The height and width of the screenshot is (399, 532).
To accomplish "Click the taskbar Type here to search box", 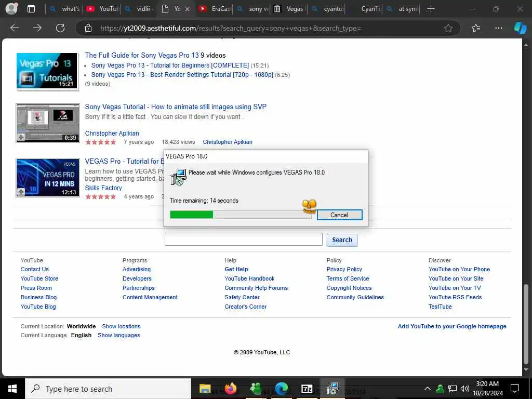I will 108,389.
